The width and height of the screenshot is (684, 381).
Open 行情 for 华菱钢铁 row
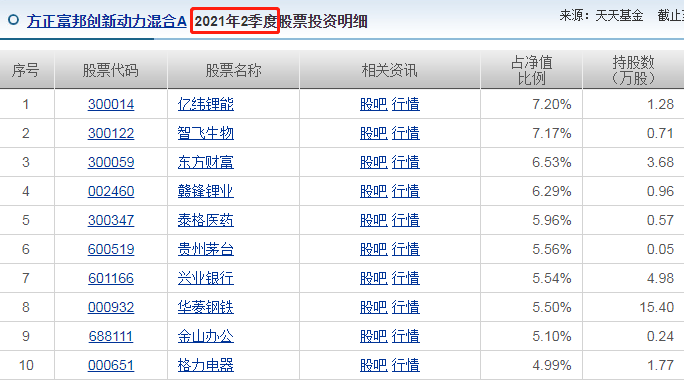406,307
